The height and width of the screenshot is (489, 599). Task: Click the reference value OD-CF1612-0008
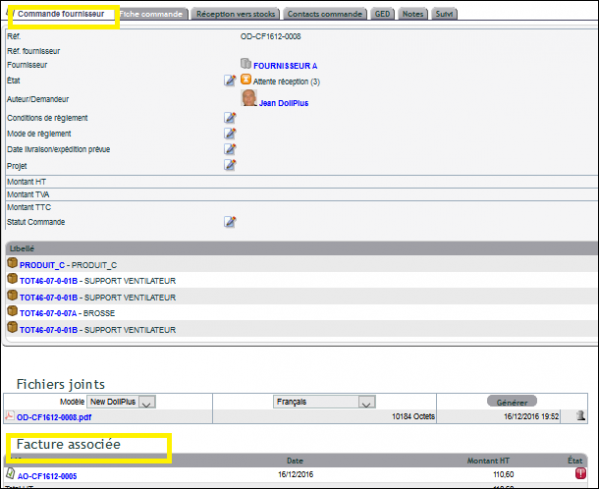[270, 36]
